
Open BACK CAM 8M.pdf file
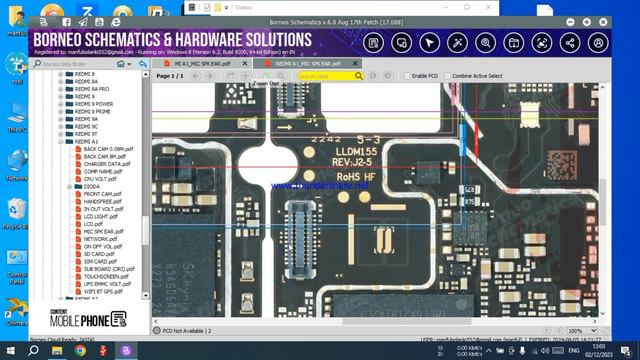click(104, 156)
